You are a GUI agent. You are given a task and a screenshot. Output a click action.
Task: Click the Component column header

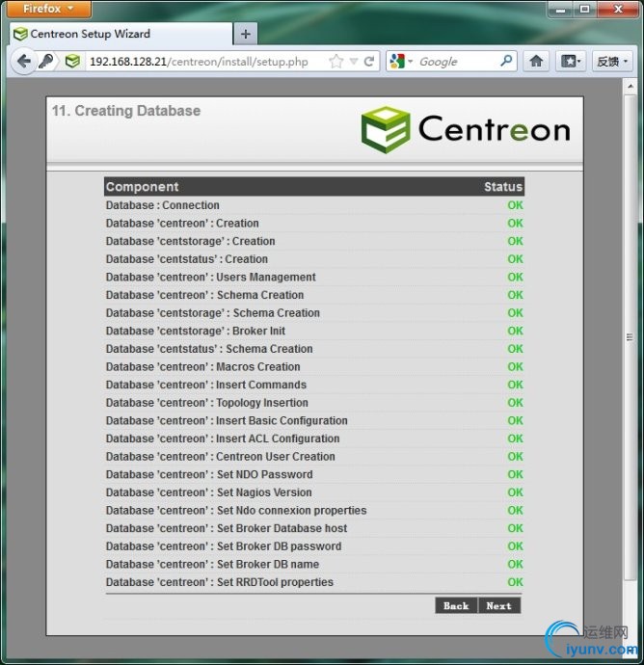142,187
